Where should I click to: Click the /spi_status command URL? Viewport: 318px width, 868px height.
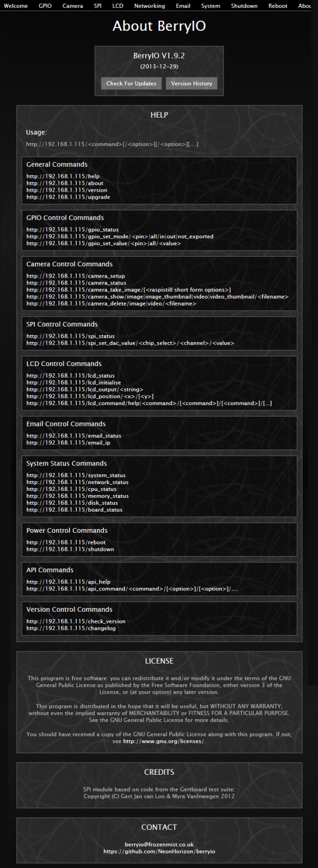click(70, 336)
